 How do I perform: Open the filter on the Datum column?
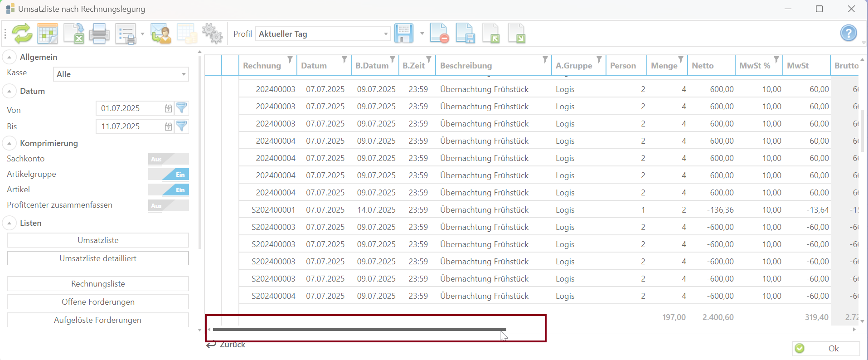coord(344,59)
